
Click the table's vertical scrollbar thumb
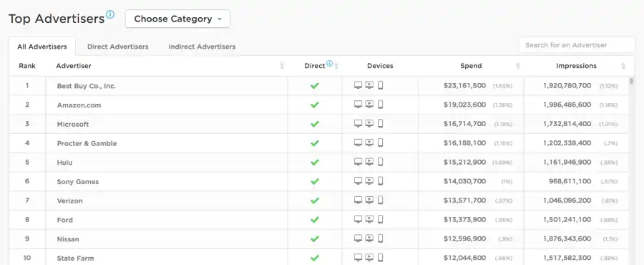point(631,81)
